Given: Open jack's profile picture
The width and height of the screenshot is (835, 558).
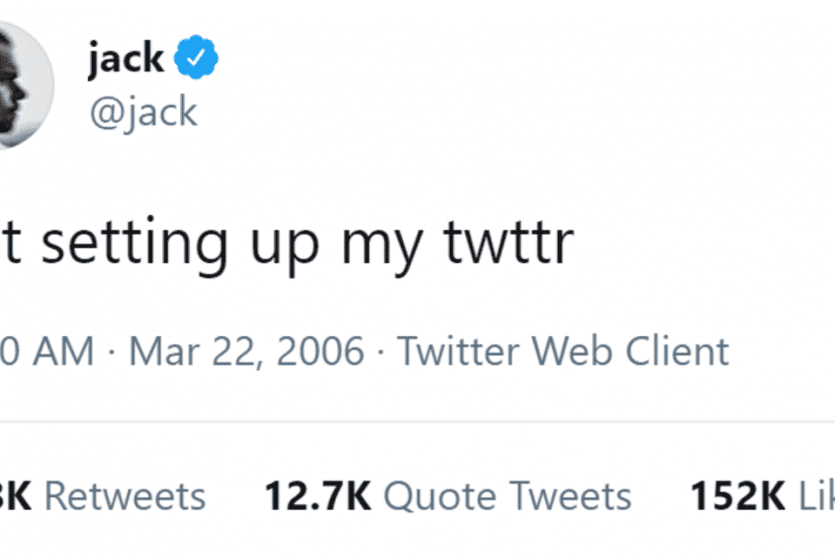Looking at the screenshot, I should [24, 85].
